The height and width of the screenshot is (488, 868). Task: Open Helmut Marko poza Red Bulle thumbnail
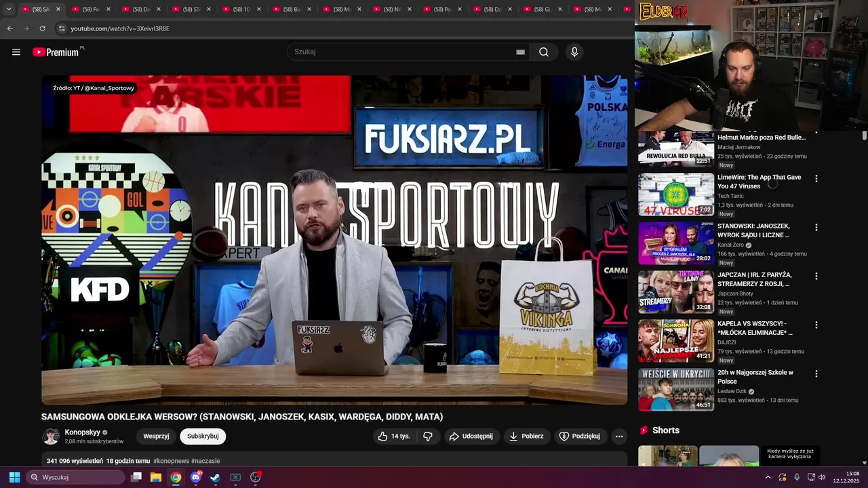[676, 148]
